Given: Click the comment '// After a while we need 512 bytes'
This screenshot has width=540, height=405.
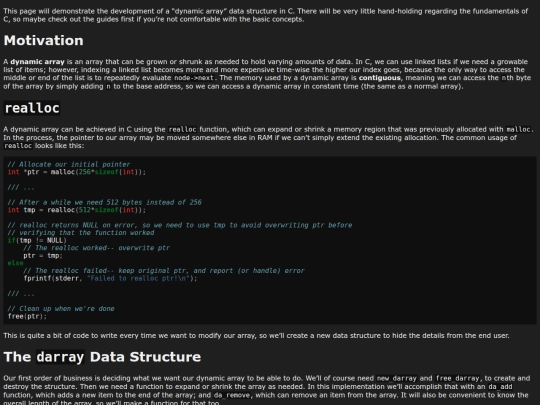Looking at the screenshot, I should click(104, 202).
